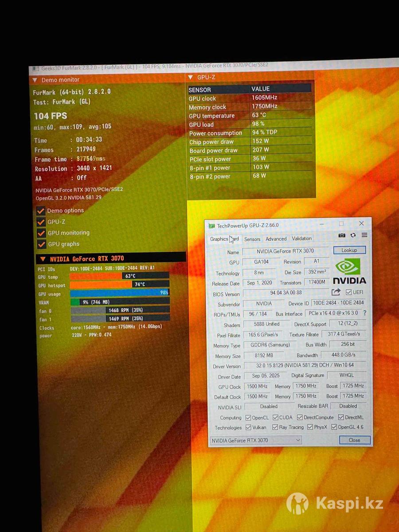The width and height of the screenshot is (399, 532).
Task: Switch to the Sensors tab
Action: point(252,239)
